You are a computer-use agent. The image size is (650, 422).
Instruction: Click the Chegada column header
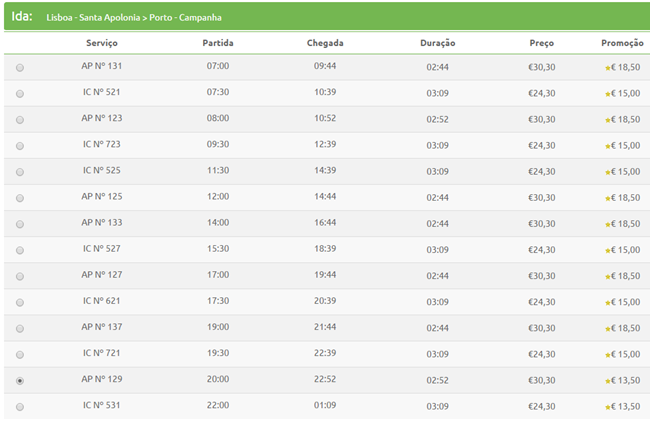[x=325, y=43]
